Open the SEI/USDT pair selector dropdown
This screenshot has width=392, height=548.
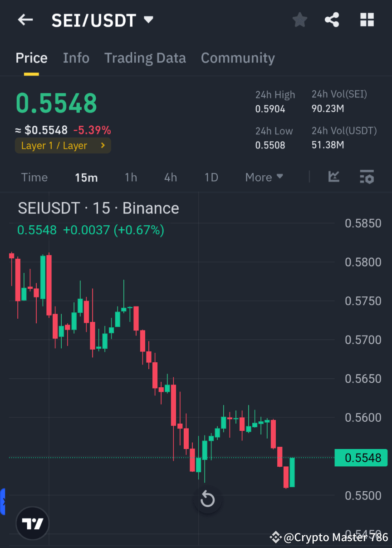click(103, 20)
